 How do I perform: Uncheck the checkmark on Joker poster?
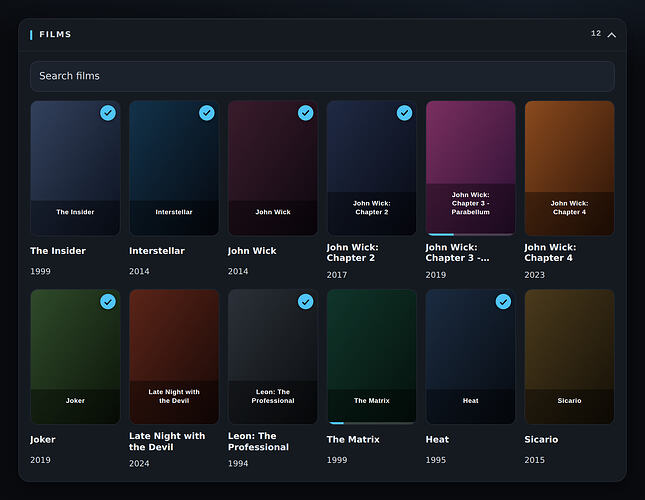click(108, 301)
